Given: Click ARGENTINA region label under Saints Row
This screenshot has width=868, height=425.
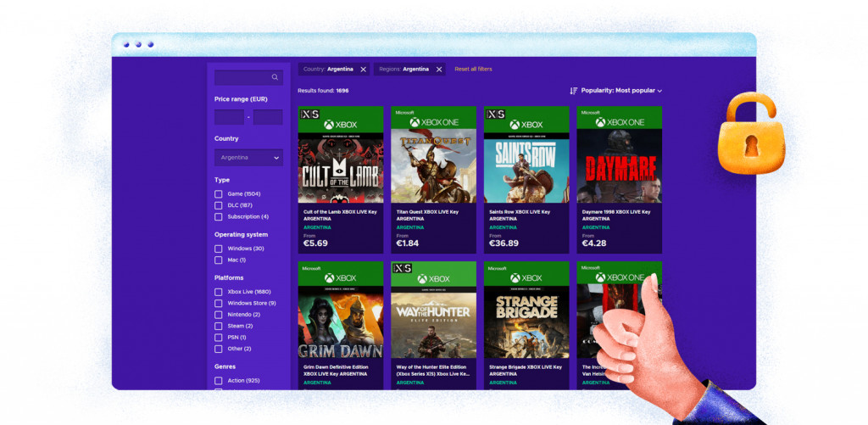Looking at the screenshot, I should 504,227.
